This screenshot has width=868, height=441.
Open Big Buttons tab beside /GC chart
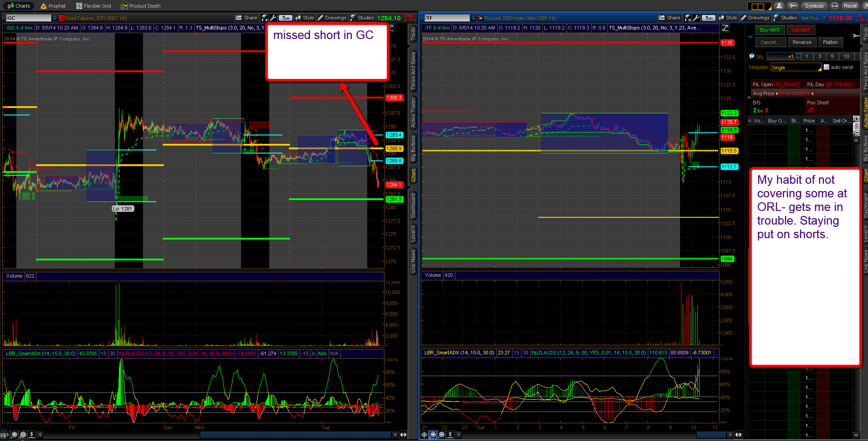tap(413, 148)
